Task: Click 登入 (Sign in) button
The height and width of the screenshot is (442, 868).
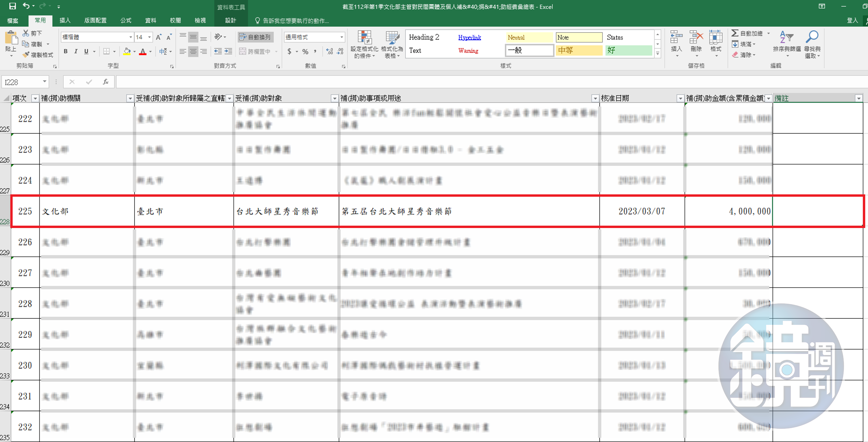Action: 852,21
